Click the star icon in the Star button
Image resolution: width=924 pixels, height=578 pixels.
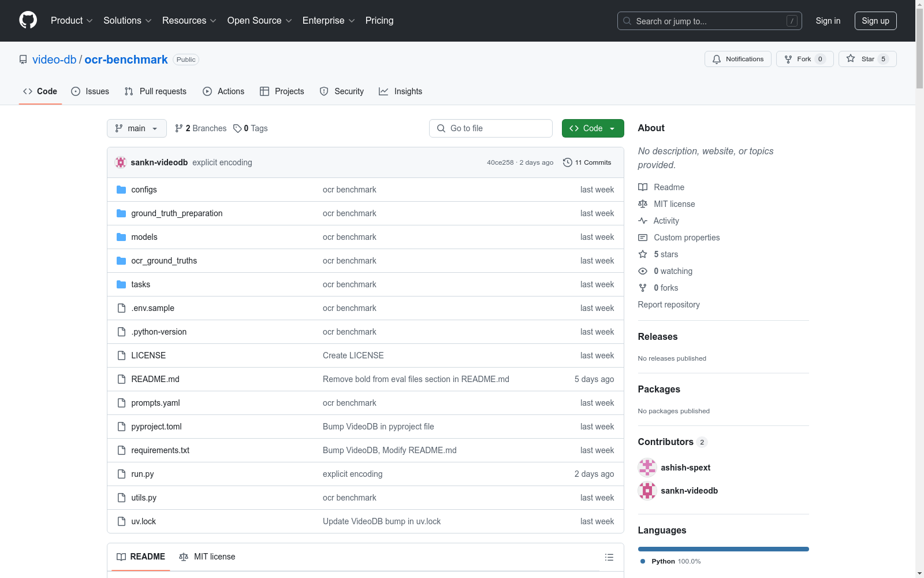851,58
